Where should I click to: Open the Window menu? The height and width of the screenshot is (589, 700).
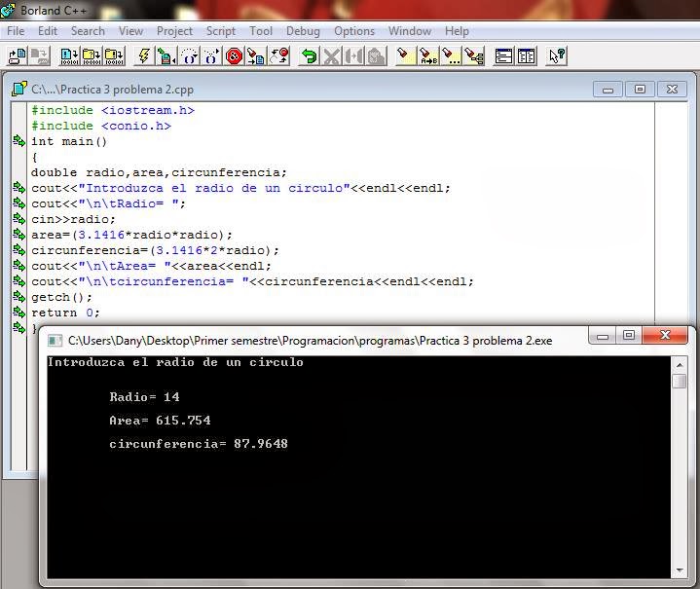coord(409,31)
